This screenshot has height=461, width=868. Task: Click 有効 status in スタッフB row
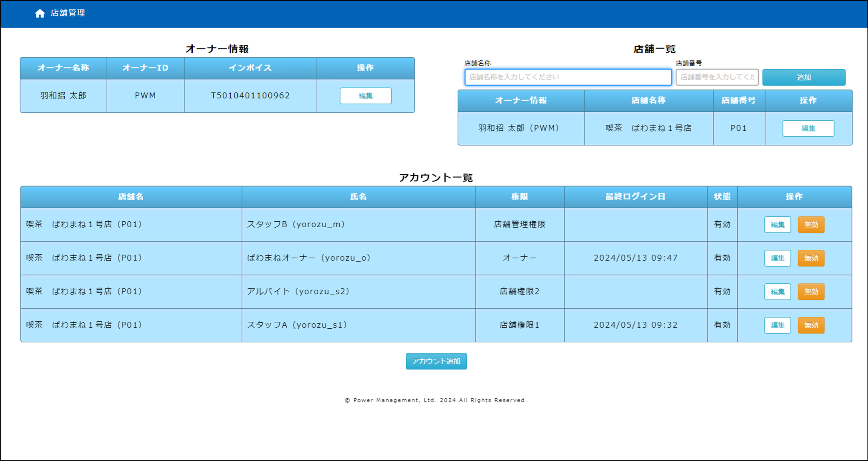[x=722, y=224]
